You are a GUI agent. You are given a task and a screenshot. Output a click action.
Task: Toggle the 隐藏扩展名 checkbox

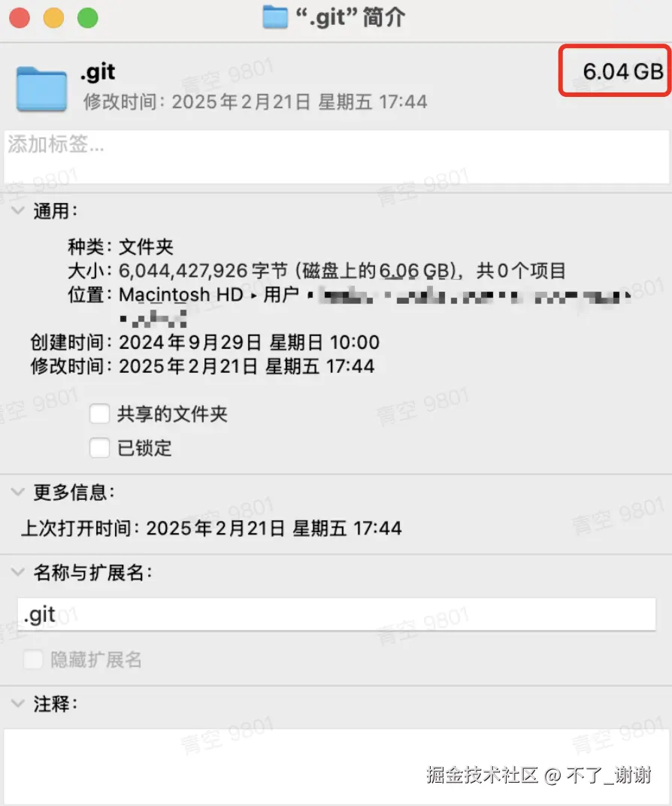(33, 659)
